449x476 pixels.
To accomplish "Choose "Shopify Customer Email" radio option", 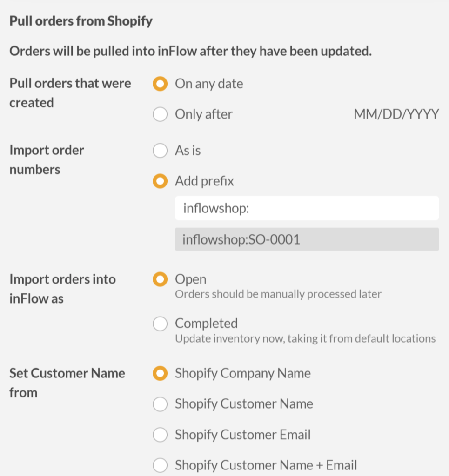I will click(160, 435).
